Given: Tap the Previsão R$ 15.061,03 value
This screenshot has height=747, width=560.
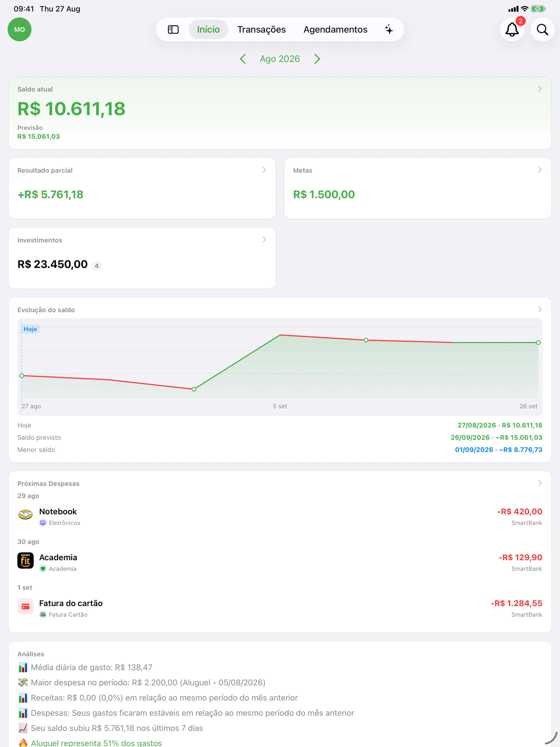Looking at the screenshot, I should click(x=39, y=136).
